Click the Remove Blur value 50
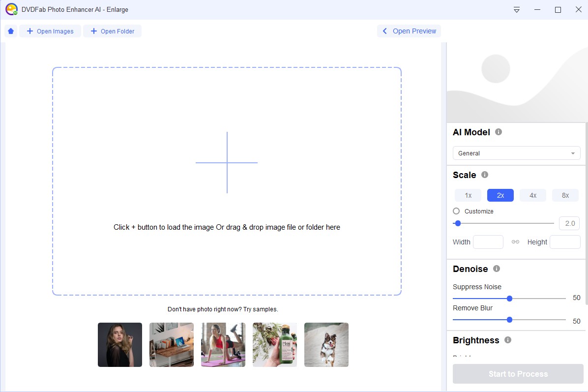 point(576,321)
